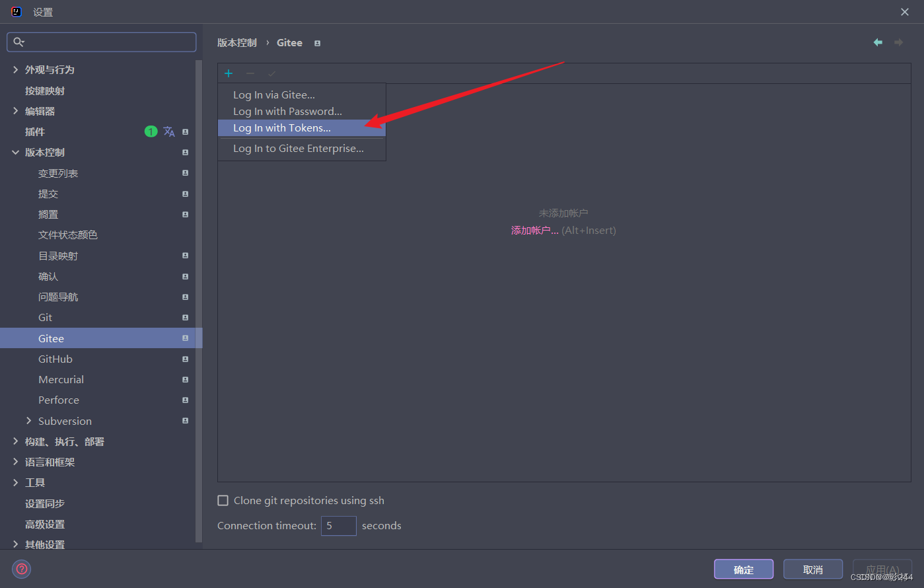The width and height of the screenshot is (924, 588).
Task: Expand 构建、执行、部署 section
Action: (x=15, y=441)
